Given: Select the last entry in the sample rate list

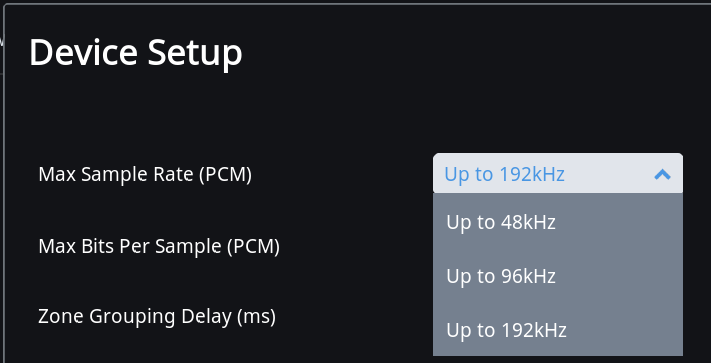Looking at the screenshot, I should (558, 330).
